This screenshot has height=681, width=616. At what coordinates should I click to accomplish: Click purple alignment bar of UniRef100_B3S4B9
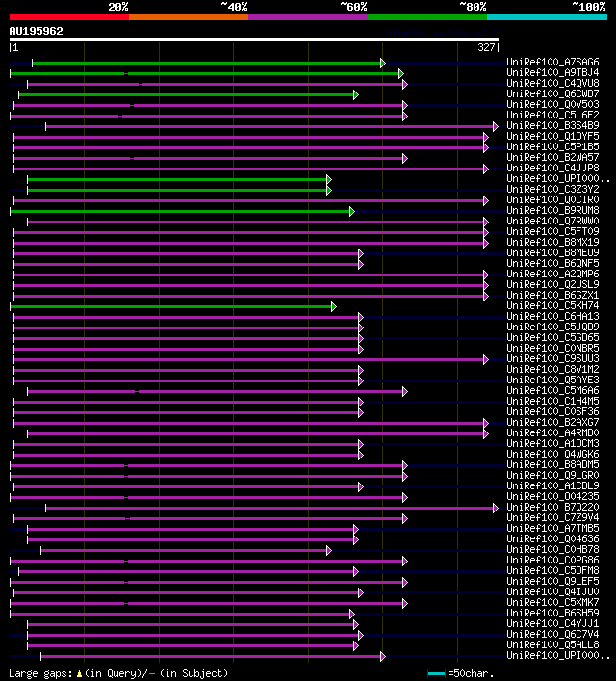point(269,126)
